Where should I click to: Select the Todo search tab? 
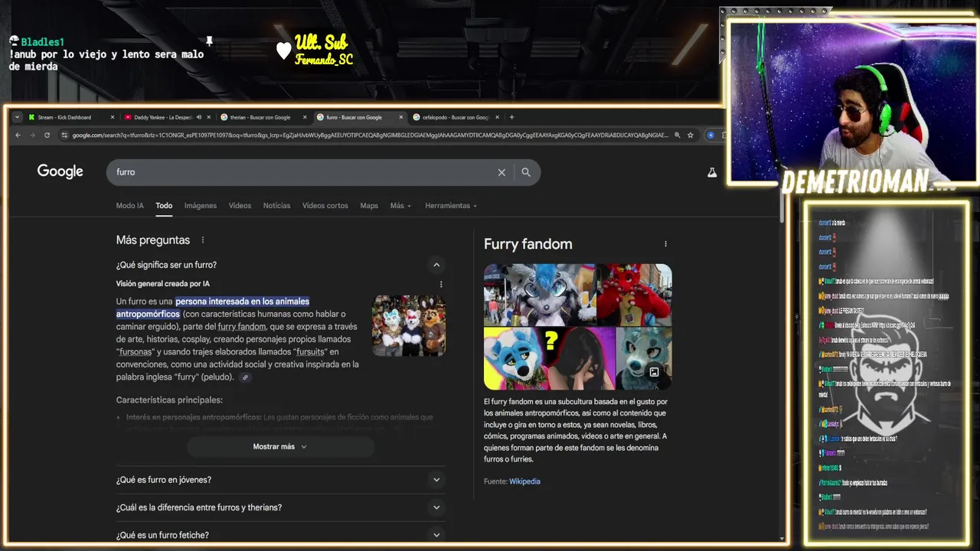tap(164, 206)
